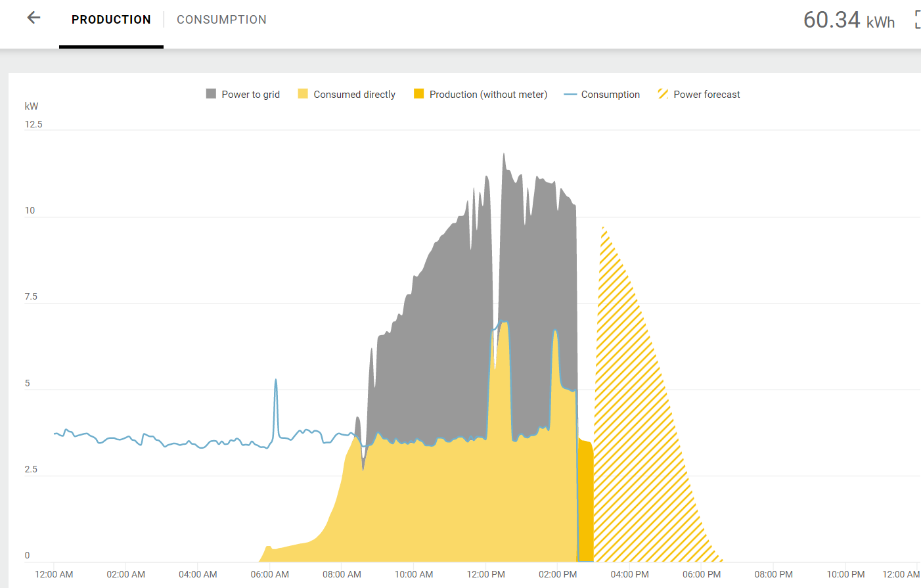921x588 pixels.
Task: Click the hatched Power forecast legend symbol
Action: (663, 94)
